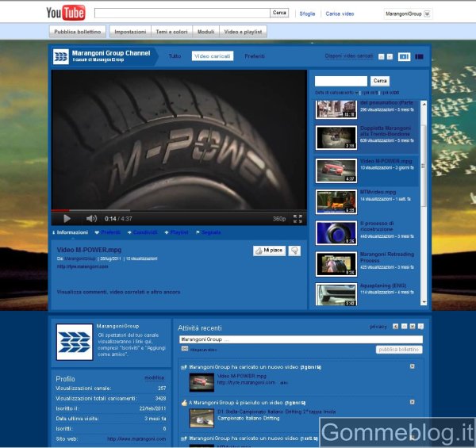Click the video list scrollbar thumb
Viewport: 476px width, 448px height.
(x=423, y=167)
